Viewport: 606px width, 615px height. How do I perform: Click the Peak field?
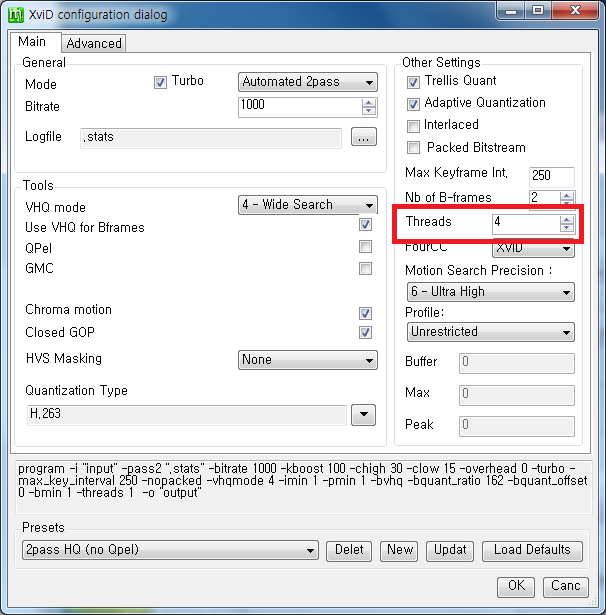[517, 426]
